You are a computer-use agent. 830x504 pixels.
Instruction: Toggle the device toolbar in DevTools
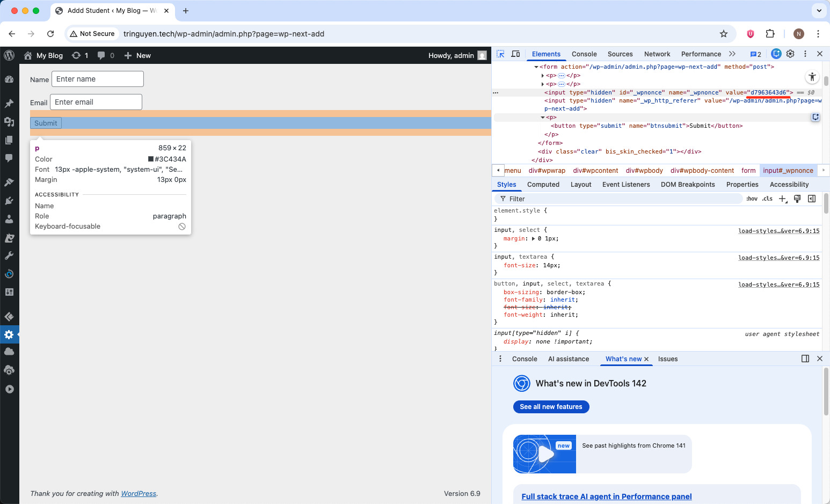pyautogui.click(x=515, y=54)
